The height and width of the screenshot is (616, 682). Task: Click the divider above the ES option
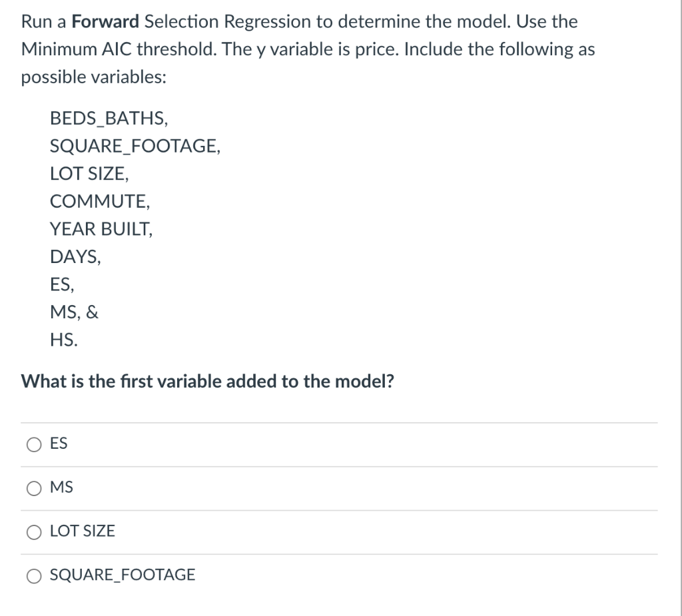[x=340, y=422]
